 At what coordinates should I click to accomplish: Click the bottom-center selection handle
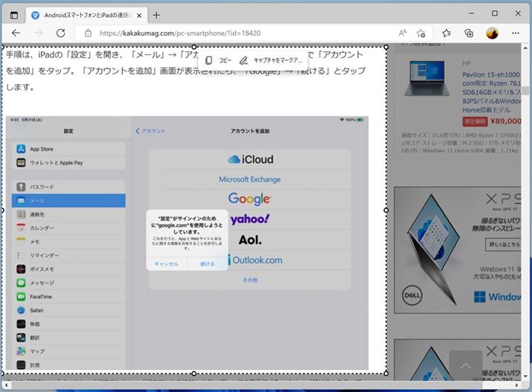(x=194, y=373)
